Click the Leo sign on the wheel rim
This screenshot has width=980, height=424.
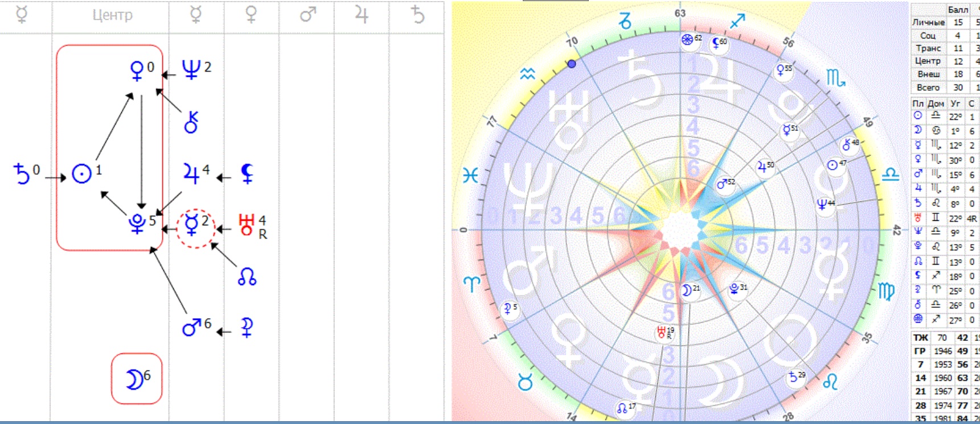pyautogui.click(x=830, y=382)
